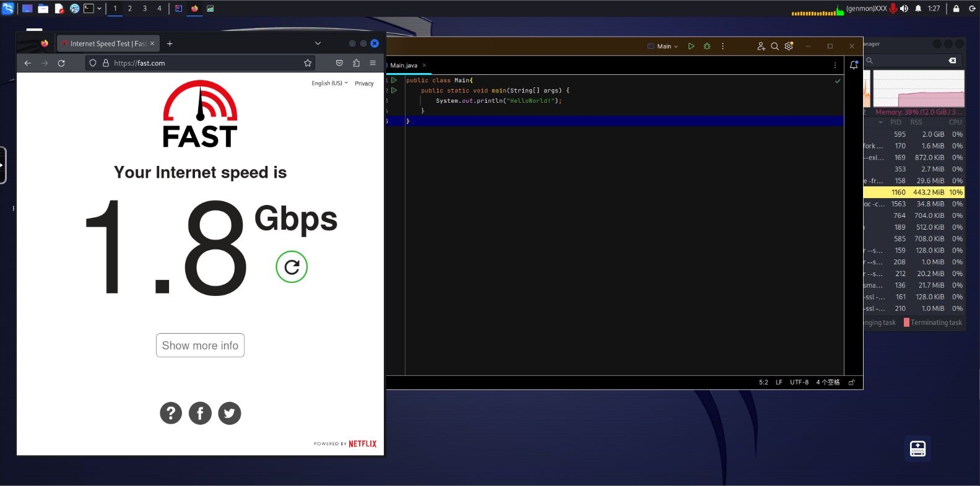Sort task manager by PID column
The width and height of the screenshot is (980, 486).
(x=896, y=123)
